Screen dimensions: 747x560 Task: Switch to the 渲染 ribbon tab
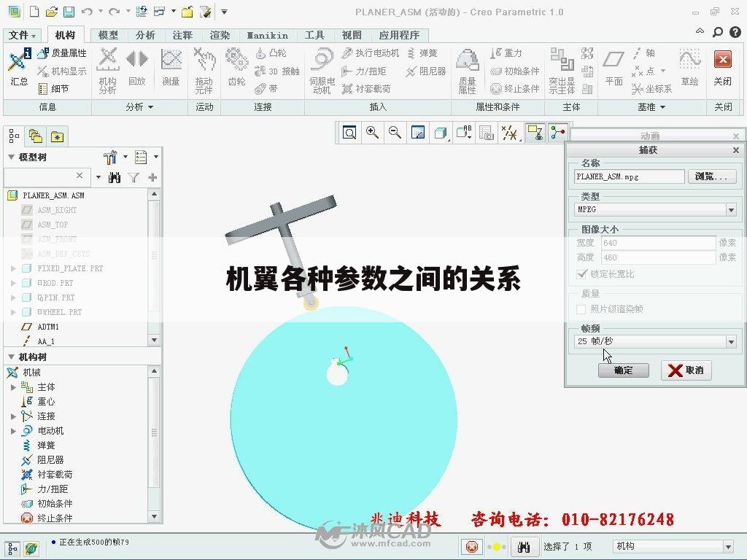(220, 35)
